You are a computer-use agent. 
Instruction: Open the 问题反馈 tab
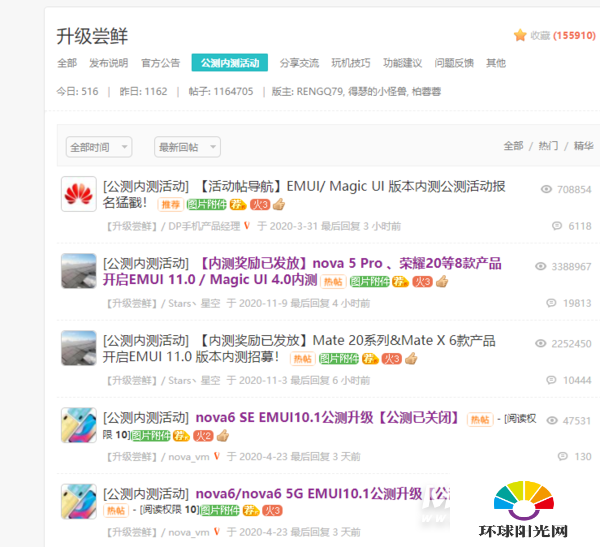[454, 63]
